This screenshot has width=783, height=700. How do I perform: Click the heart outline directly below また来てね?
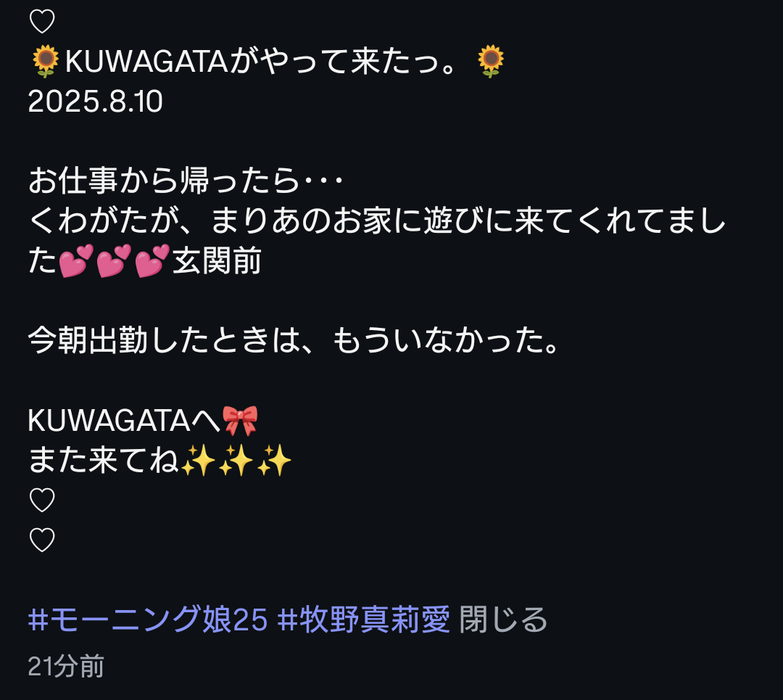point(42,500)
